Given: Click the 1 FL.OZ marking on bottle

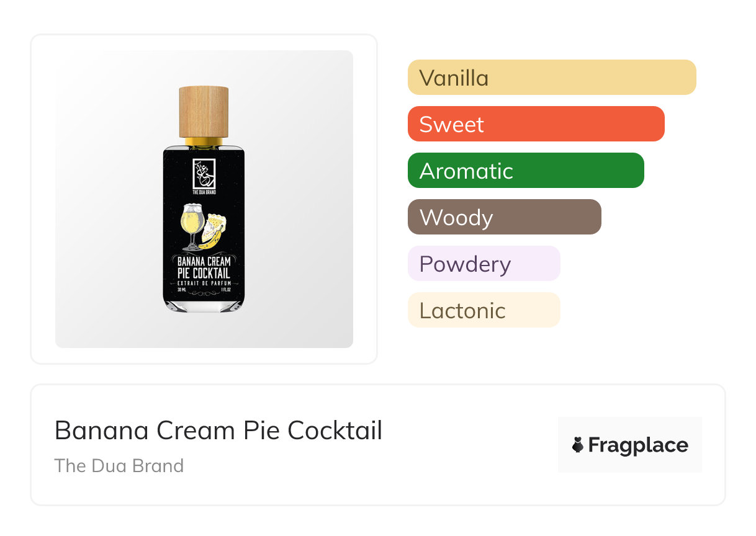Looking at the screenshot, I should [223, 290].
